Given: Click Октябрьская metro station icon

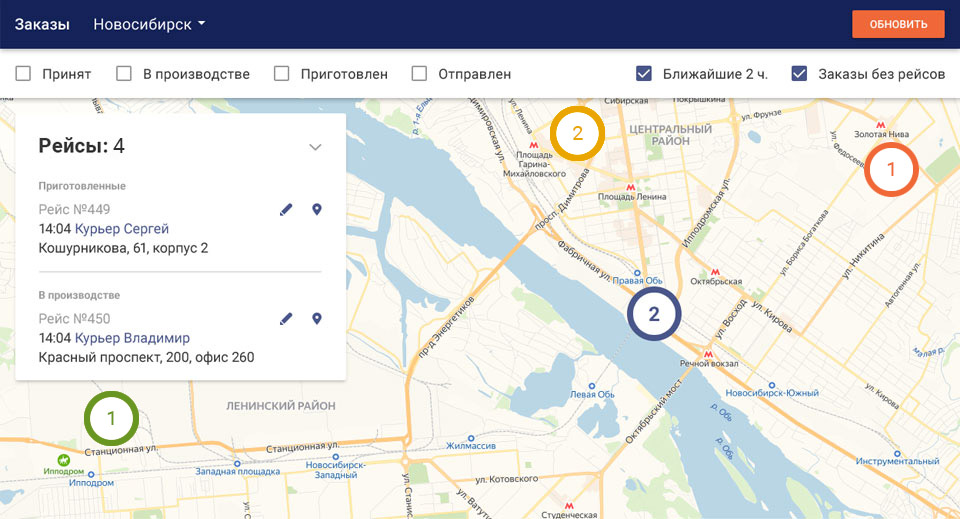Looking at the screenshot, I should point(715,272).
